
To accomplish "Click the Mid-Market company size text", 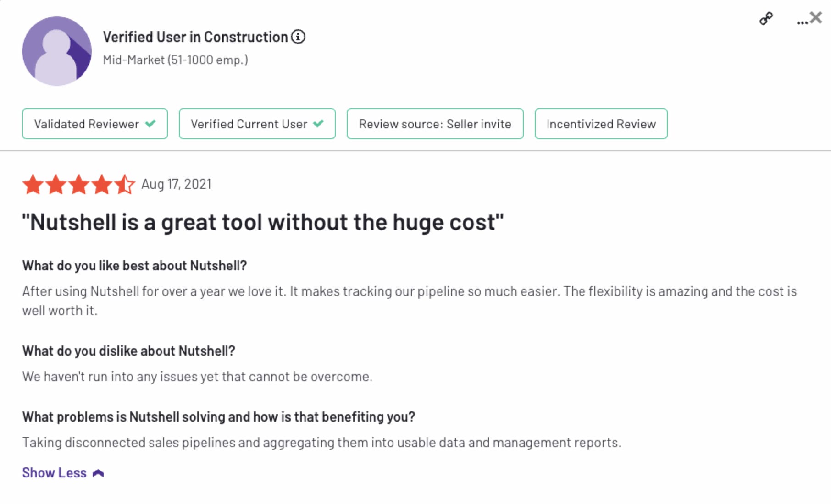I will point(175,60).
